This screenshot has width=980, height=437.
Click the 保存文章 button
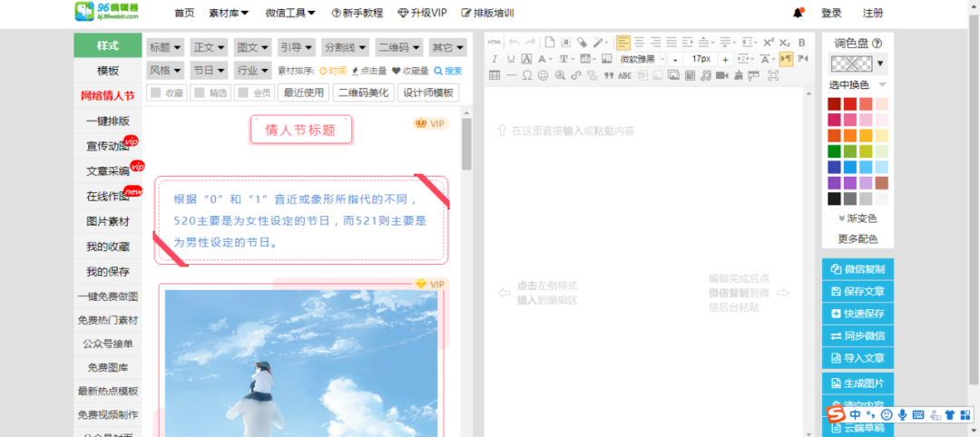857,291
